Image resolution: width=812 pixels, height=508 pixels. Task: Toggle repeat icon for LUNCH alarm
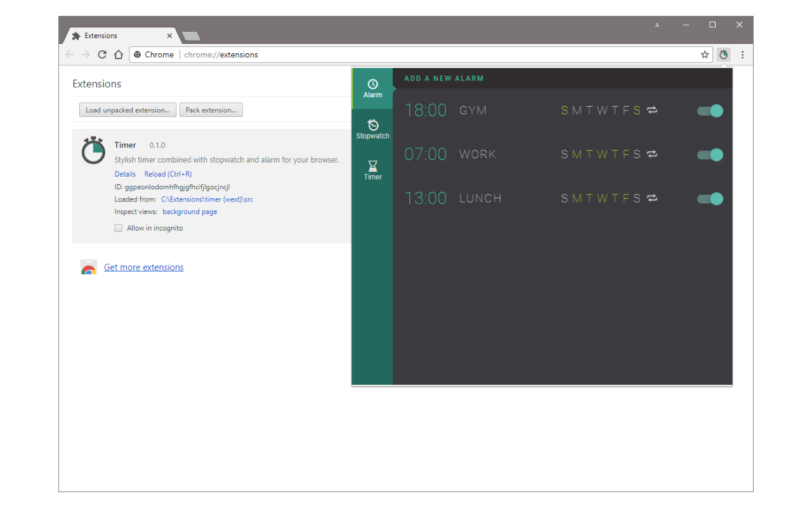pyautogui.click(x=652, y=198)
